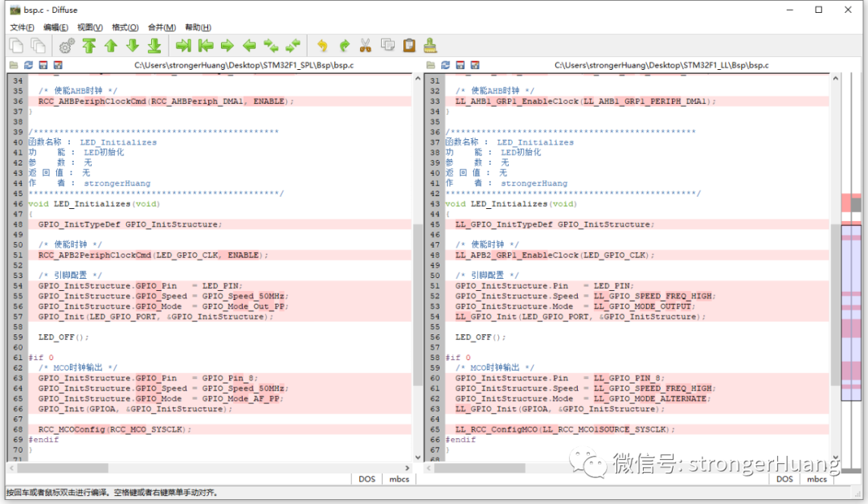This screenshot has height=504, width=868.
Task: Click right pane DOS line-ending indicator
Action: (784, 479)
